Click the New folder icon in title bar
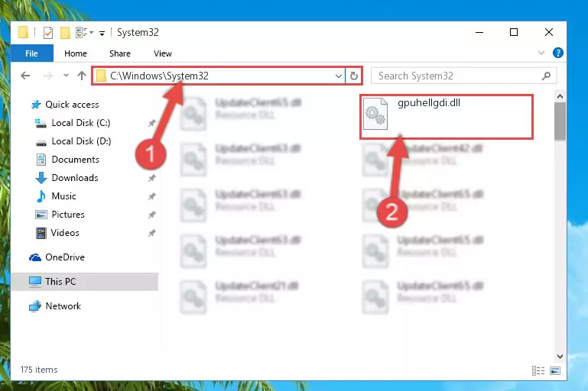Viewport: 588px width, 391px height. (65, 33)
